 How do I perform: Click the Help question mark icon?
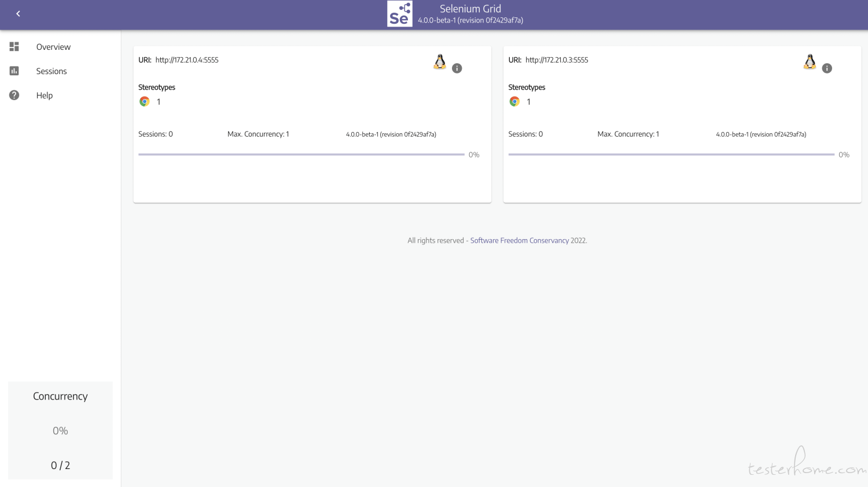click(14, 96)
